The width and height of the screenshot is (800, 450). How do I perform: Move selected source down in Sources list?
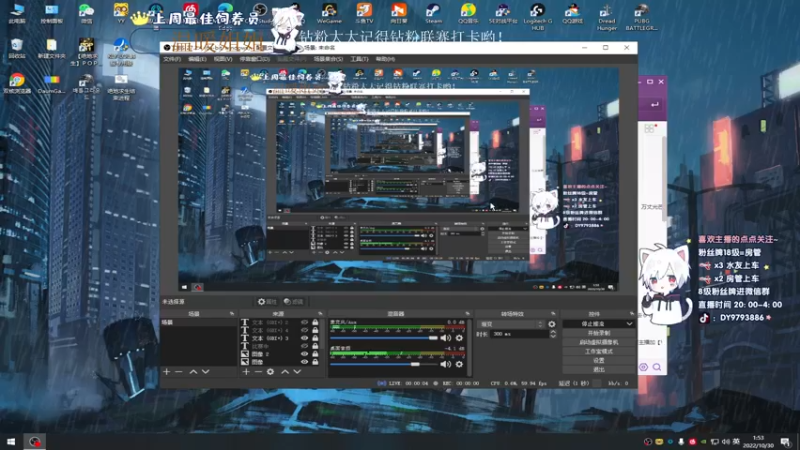pyautogui.click(x=297, y=372)
